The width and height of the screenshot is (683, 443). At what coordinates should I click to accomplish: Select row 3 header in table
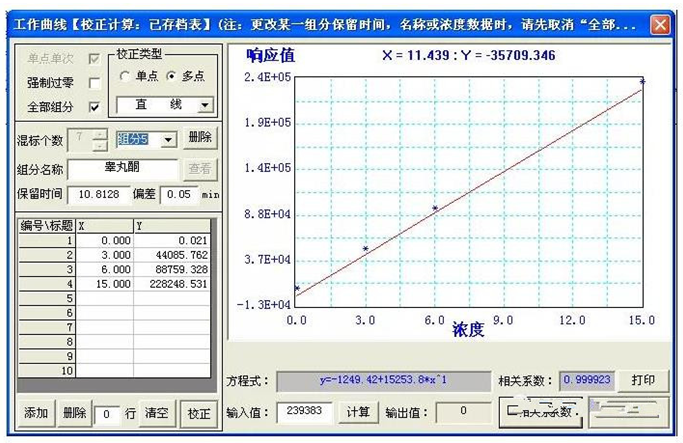pyautogui.click(x=47, y=269)
